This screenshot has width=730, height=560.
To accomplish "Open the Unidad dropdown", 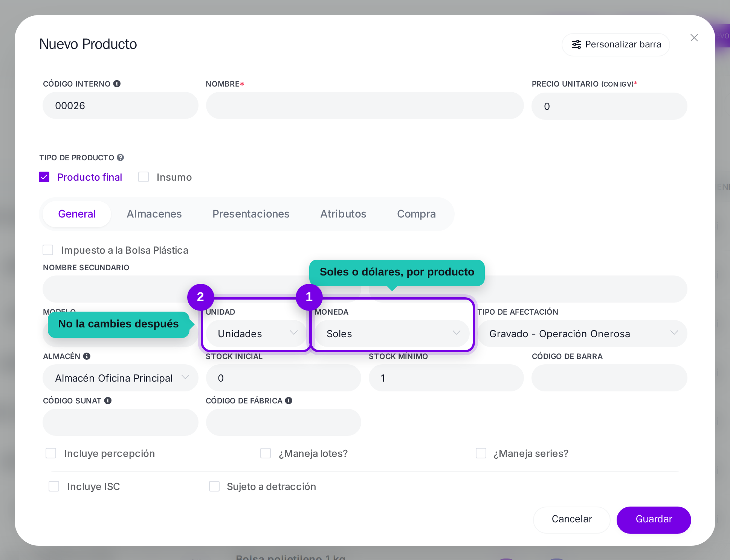I will 257,333.
